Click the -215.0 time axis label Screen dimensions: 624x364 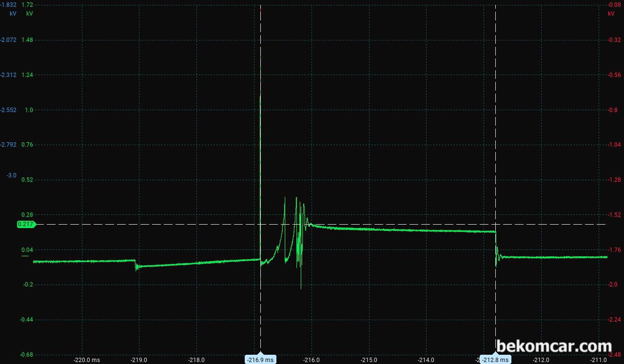369,360
